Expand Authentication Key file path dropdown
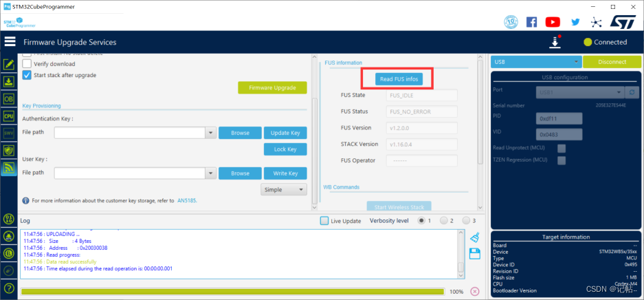644x300 pixels. click(211, 133)
